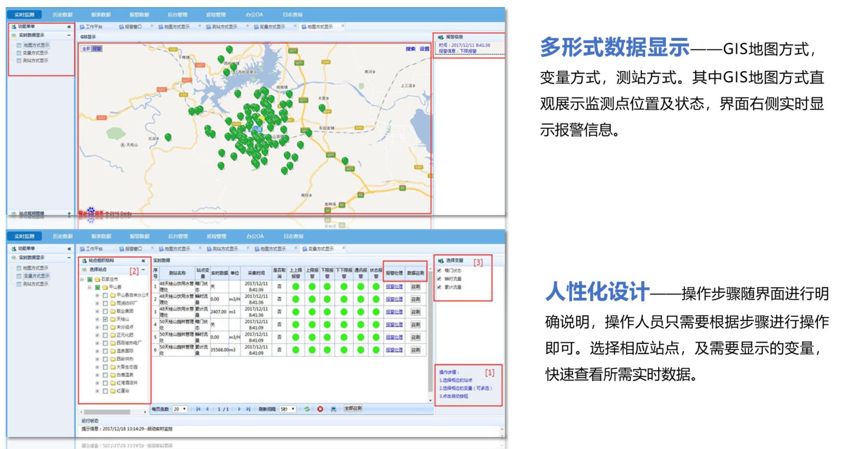Click row 4 通讯报警 green status dot
868x449 pixels.
tap(361, 324)
